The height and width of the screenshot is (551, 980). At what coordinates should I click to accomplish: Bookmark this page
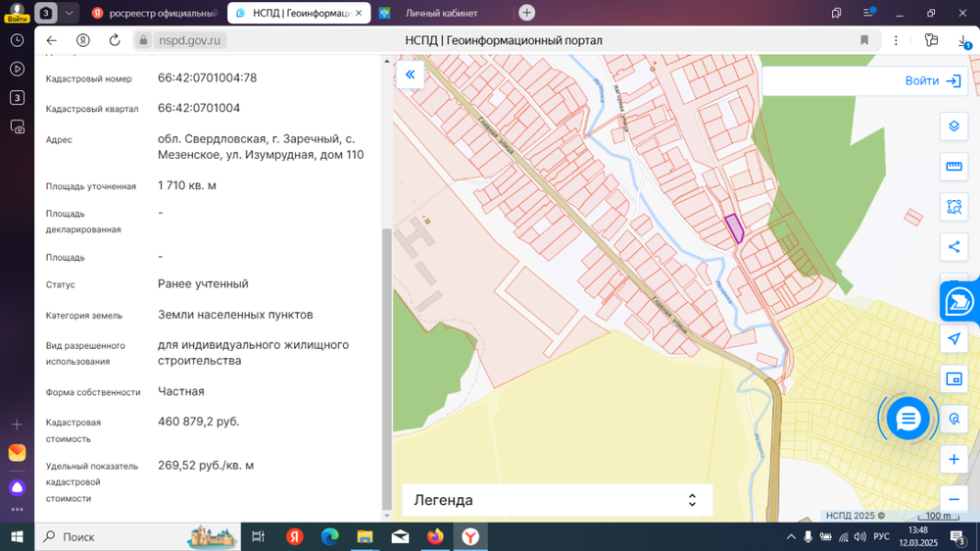point(864,40)
